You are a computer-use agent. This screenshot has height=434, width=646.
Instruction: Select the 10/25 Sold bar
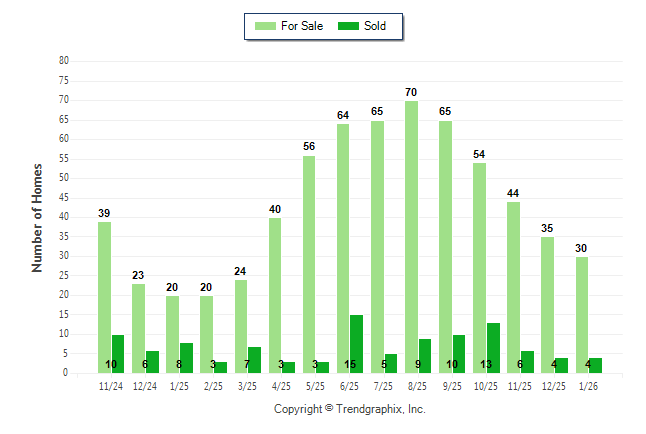[493, 347]
